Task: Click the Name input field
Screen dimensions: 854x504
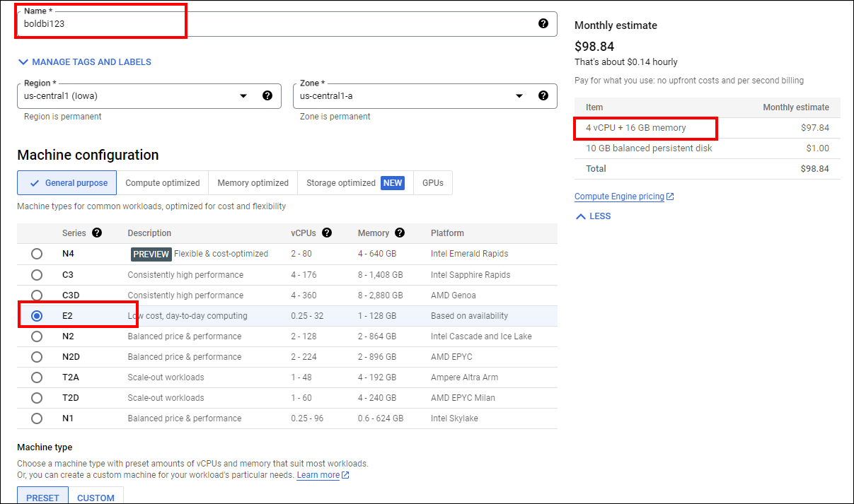Action: 276,24
